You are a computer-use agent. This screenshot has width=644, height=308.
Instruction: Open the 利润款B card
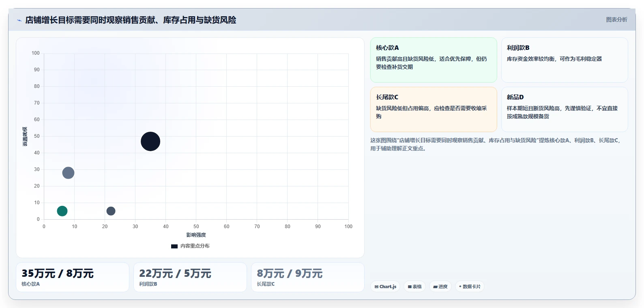pos(565,60)
